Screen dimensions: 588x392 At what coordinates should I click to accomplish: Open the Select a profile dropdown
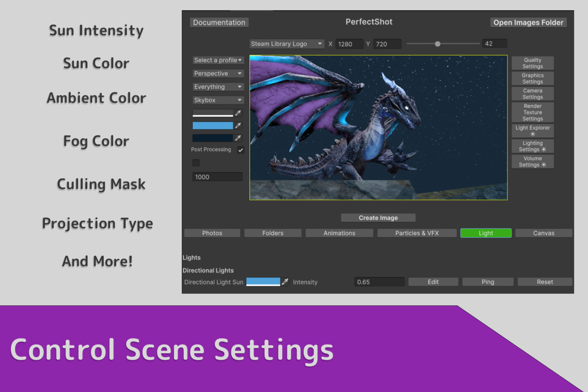tap(218, 60)
